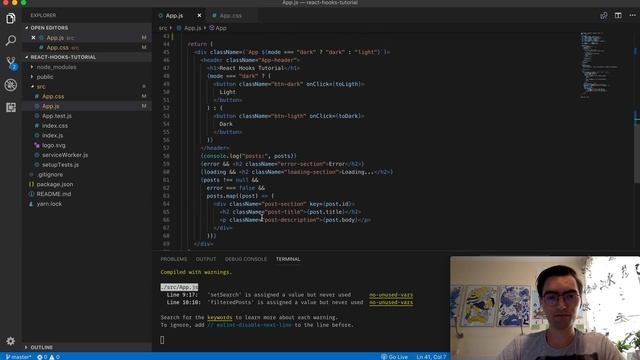The height and width of the screenshot is (360, 640).
Task: Select the App.js editor tab
Action: point(174,16)
